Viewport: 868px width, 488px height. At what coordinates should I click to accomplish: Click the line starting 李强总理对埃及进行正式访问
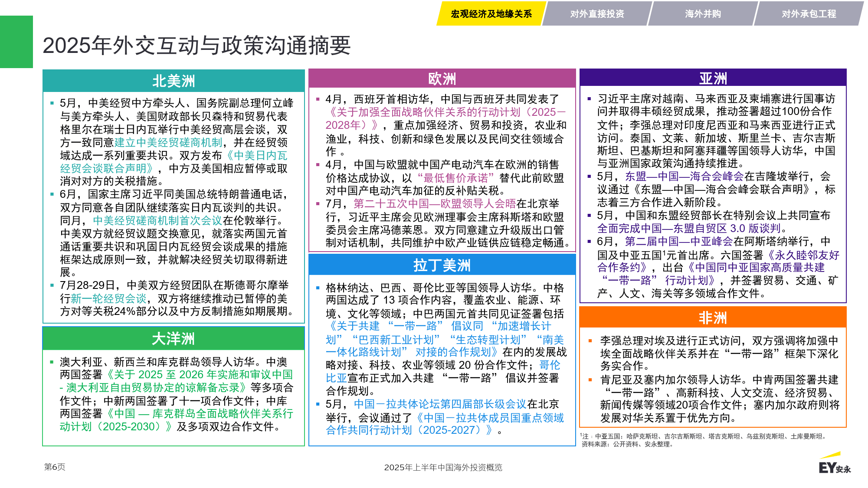(x=719, y=341)
